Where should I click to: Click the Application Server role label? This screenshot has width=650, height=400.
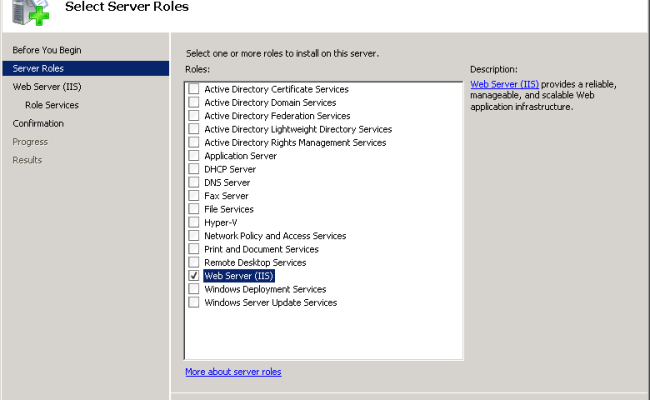pos(240,156)
